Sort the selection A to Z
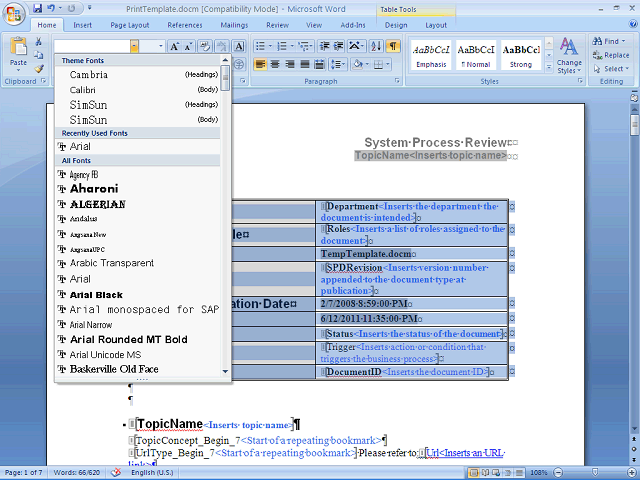The image size is (640, 480). (x=376, y=46)
